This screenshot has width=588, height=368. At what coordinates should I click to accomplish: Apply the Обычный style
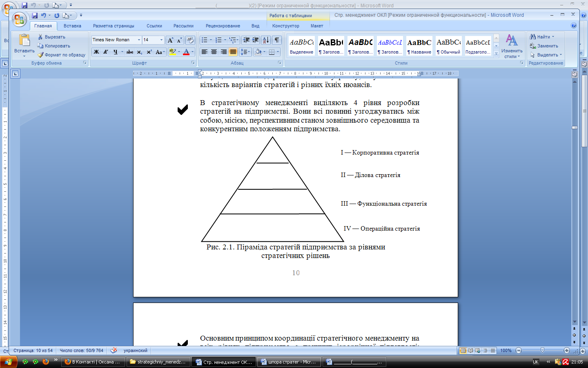[449, 46]
